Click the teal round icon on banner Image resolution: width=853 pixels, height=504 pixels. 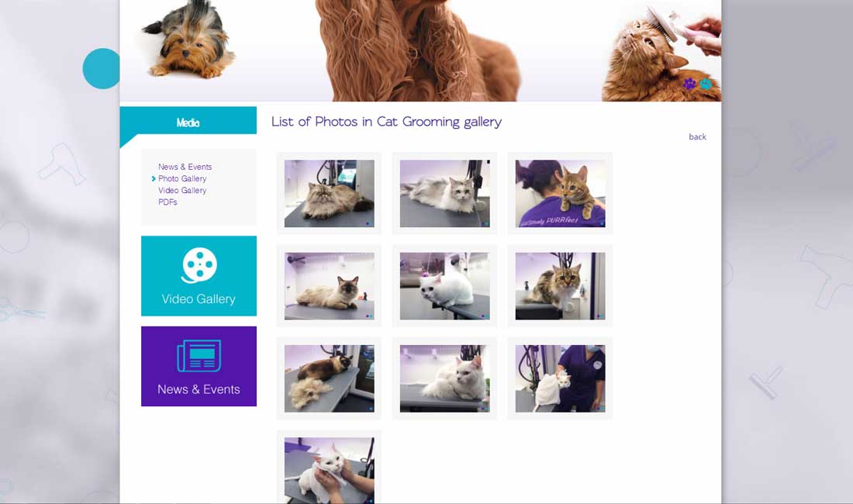coord(706,84)
